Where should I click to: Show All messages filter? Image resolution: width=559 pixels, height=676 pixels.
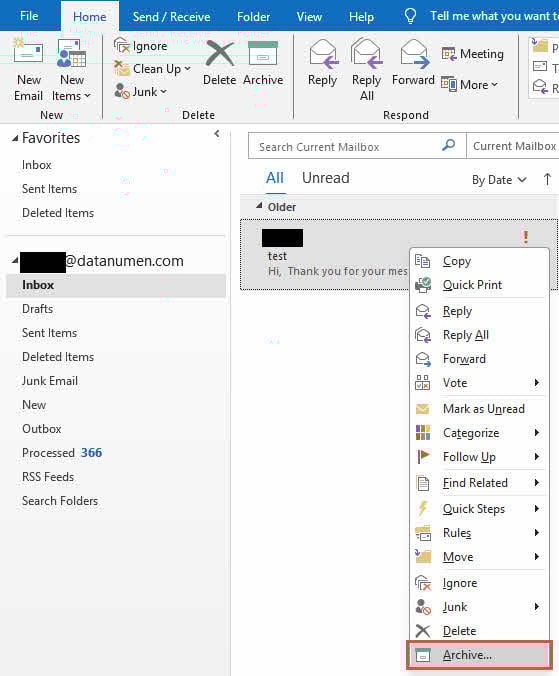tap(275, 178)
